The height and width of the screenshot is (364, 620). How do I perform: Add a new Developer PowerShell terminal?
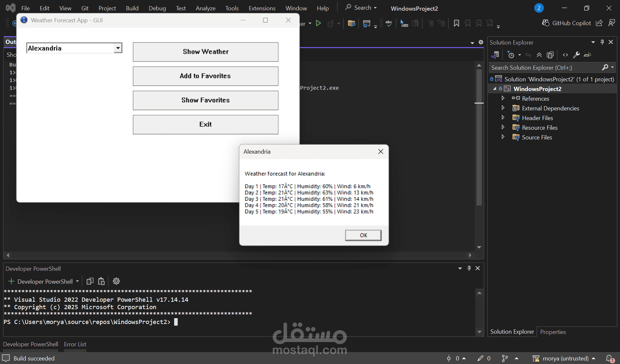(11, 281)
